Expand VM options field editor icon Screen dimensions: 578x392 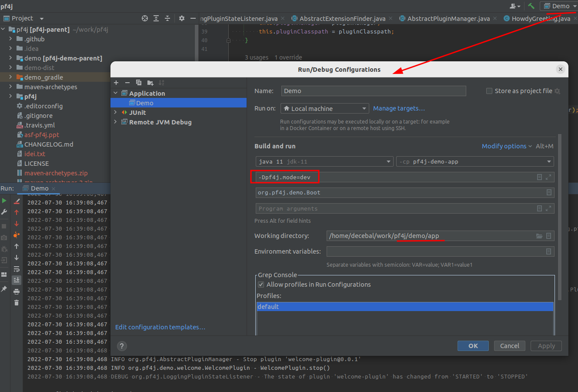[x=548, y=177]
